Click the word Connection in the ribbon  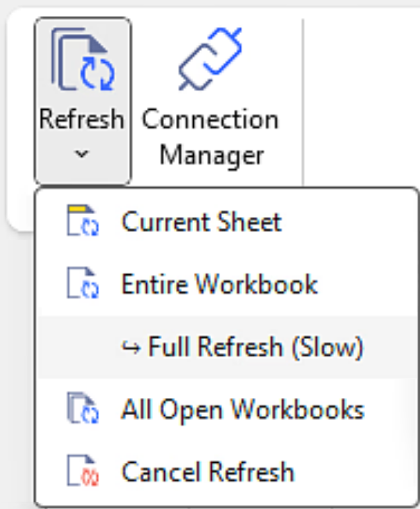click(x=210, y=119)
